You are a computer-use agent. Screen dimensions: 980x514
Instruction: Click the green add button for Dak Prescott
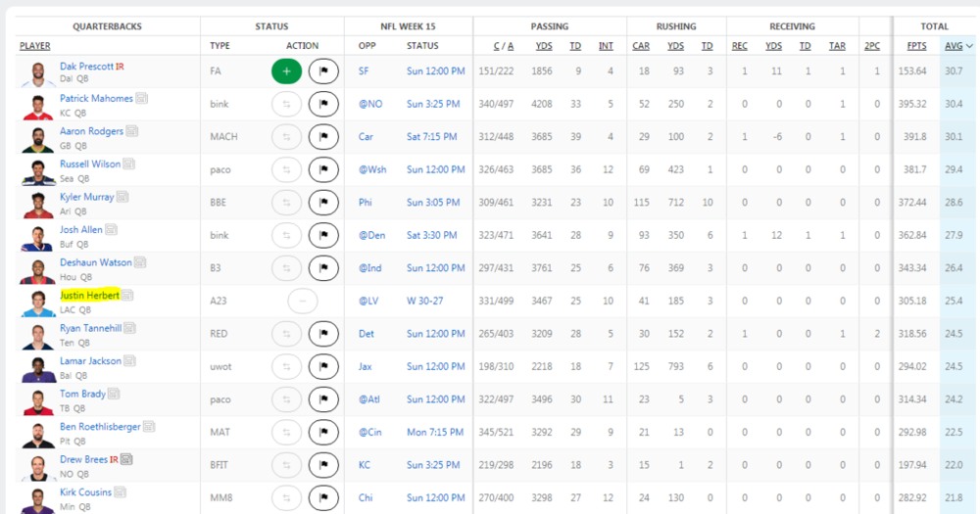coord(286,71)
